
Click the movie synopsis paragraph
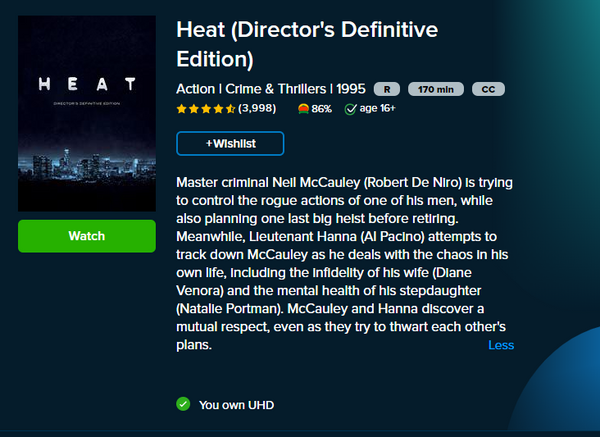(x=345, y=264)
